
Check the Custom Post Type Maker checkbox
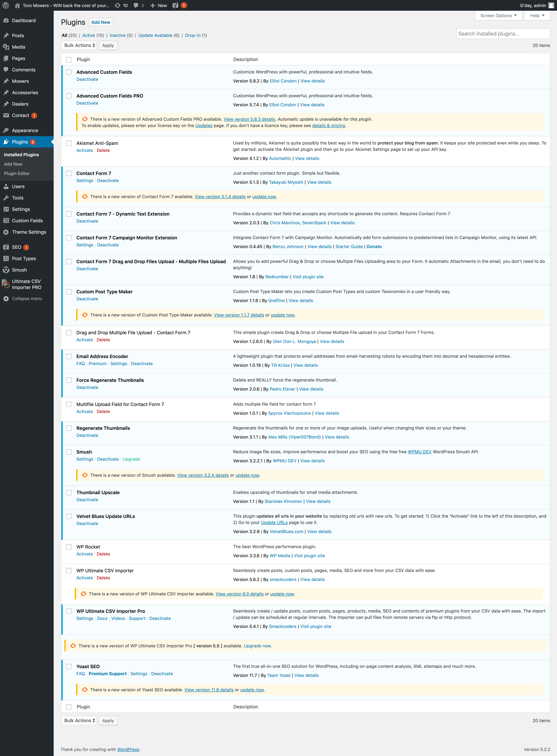[x=69, y=292]
